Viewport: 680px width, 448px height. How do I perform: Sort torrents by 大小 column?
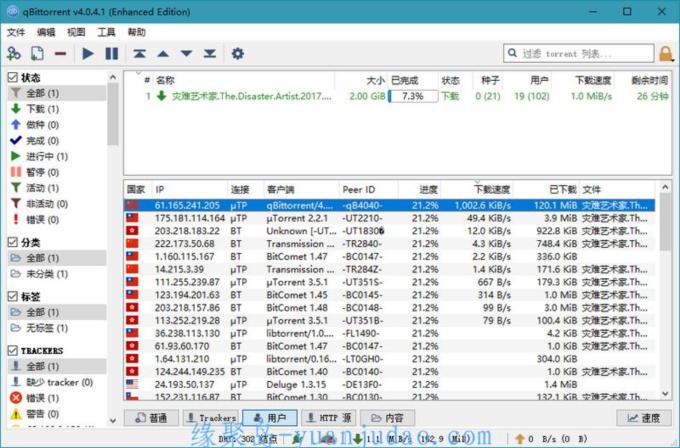click(x=361, y=80)
